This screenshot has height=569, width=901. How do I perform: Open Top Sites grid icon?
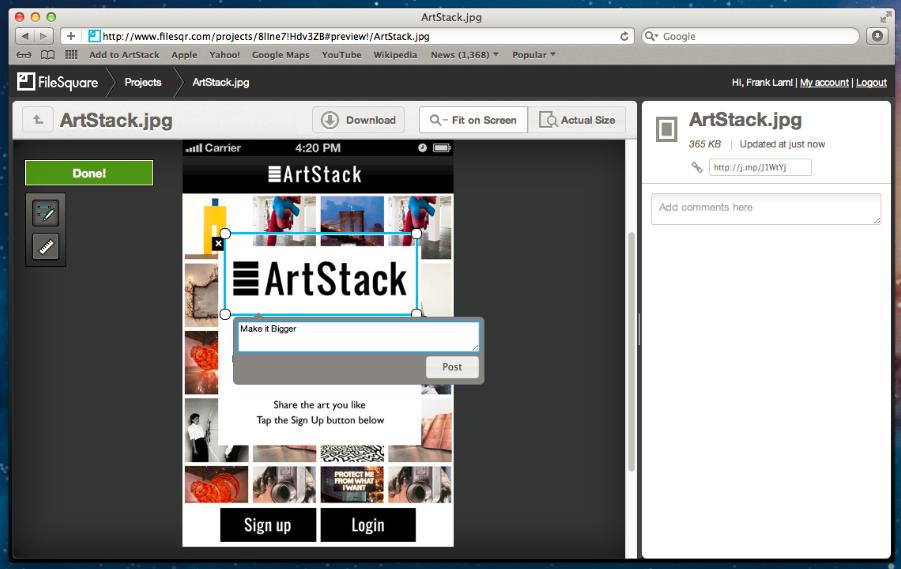click(x=71, y=55)
